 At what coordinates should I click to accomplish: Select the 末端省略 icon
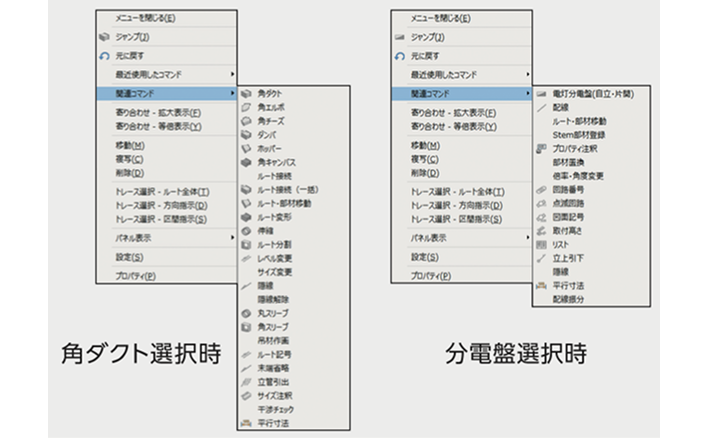coord(246,368)
